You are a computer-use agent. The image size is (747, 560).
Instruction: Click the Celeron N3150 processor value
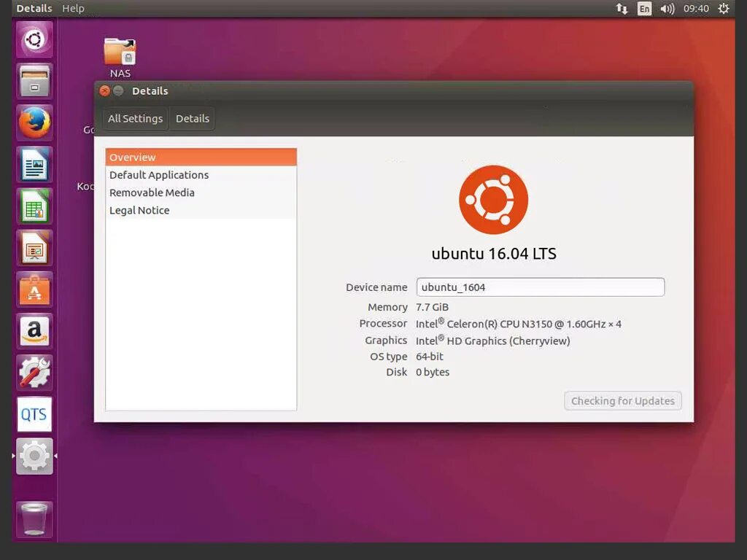click(519, 324)
